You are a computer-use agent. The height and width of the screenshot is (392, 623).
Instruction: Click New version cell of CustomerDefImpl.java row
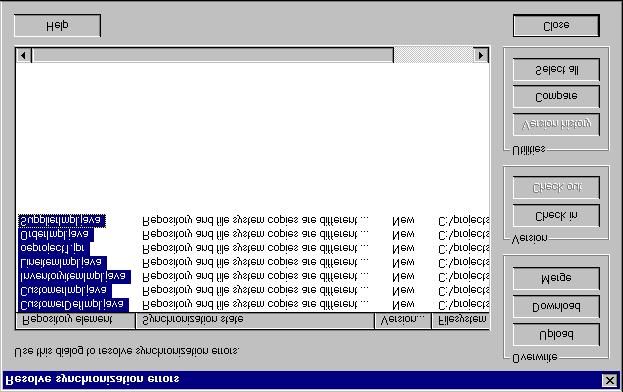(403, 305)
